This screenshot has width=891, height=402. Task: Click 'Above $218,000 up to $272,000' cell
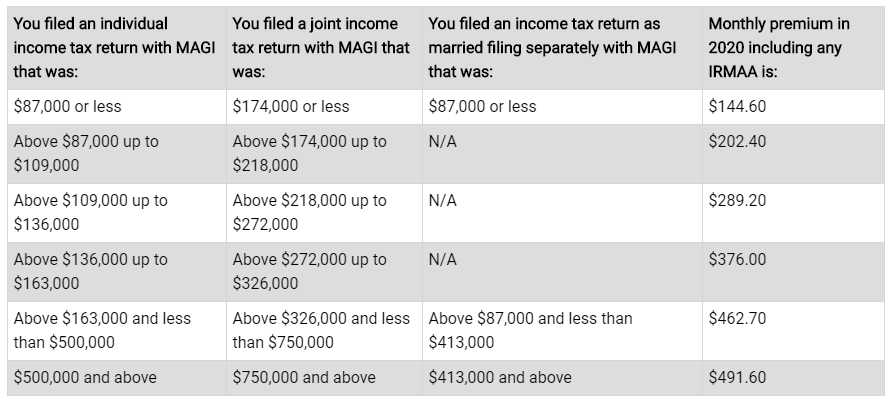[x=324, y=213]
